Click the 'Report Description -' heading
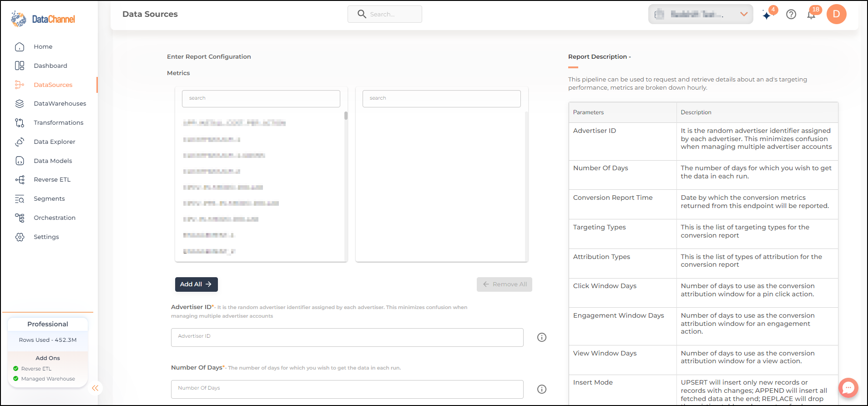The height and width of the screenshot is (406, 868). [x=599, y=57]
